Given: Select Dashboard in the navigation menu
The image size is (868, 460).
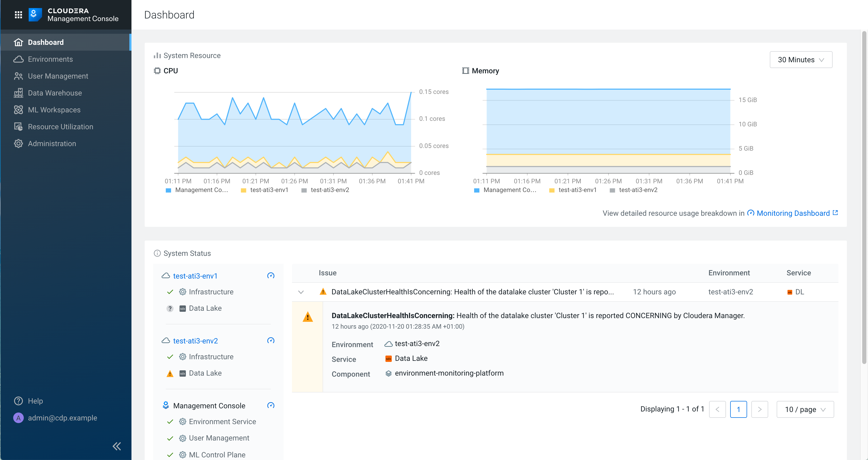Looking at the screenshot, I should tap(46, 42).
